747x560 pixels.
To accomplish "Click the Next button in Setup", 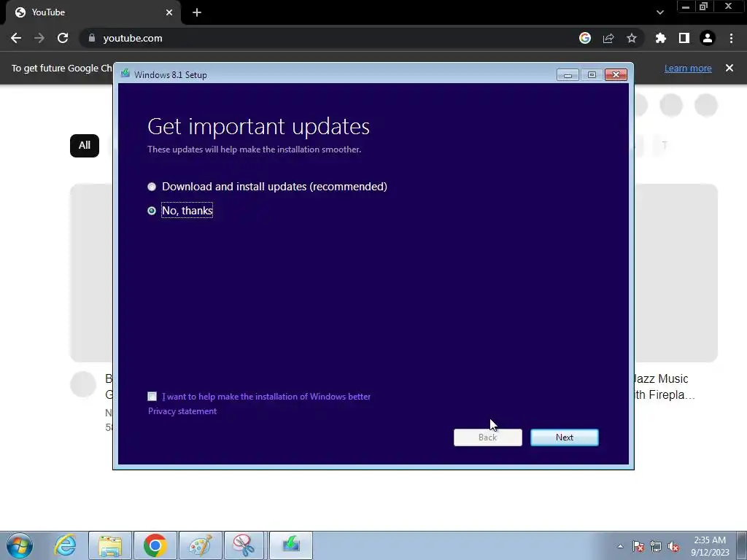I will [x=565, y=437].
